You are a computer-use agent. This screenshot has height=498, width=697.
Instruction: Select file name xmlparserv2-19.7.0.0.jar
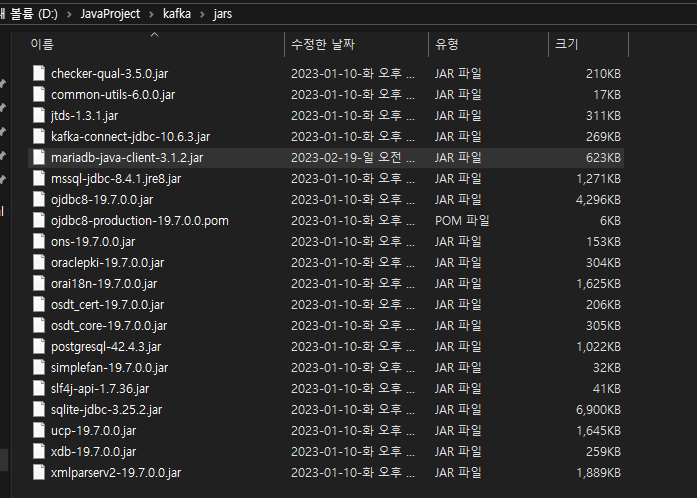(x=116, y=472)
